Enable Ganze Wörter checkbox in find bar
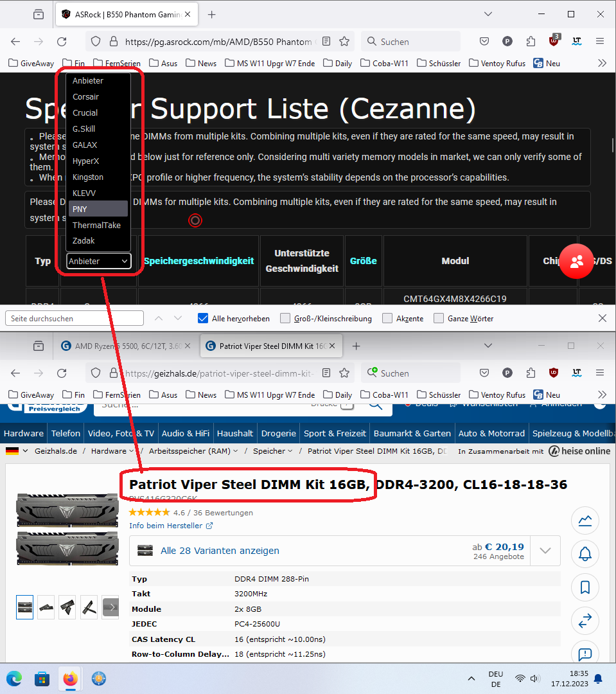The image size is (616, 694). pyautogui.click(x=439, y=318)
